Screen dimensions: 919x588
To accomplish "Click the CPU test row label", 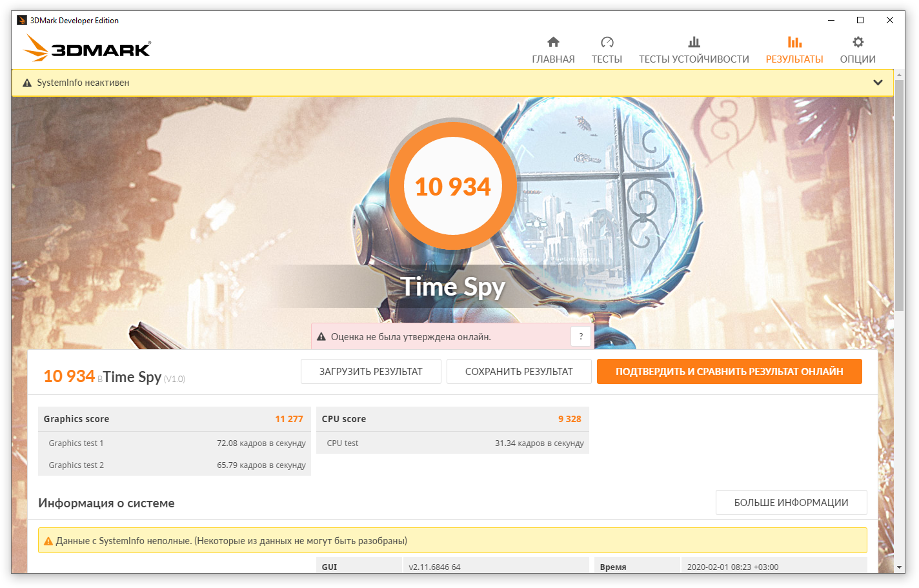I will tap(343, 443).
